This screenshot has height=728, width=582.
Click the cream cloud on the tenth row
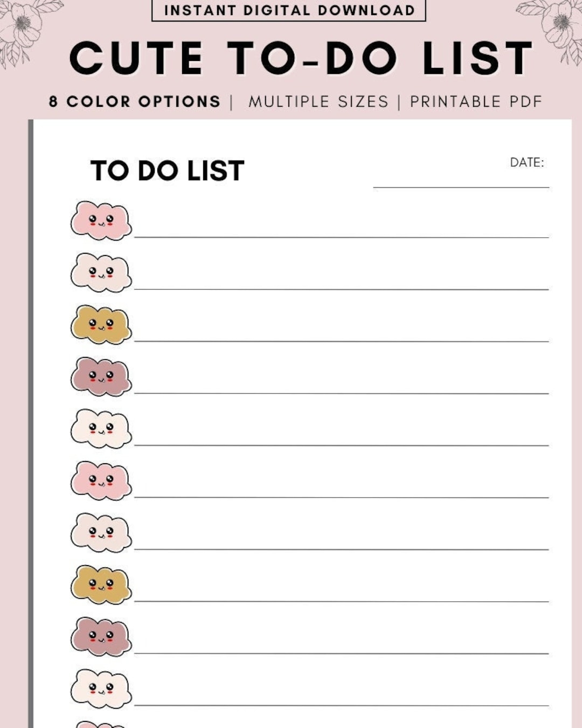pos(101,689)
